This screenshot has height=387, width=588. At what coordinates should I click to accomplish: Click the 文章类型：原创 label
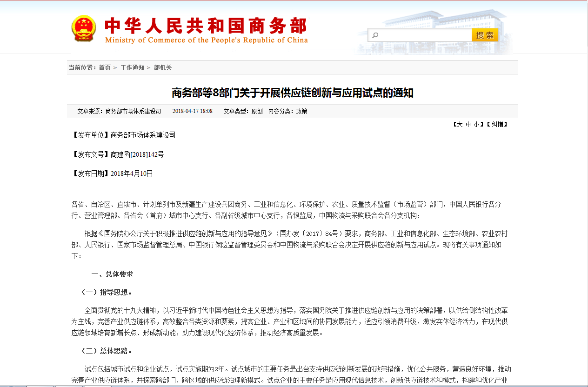point(243,111)
